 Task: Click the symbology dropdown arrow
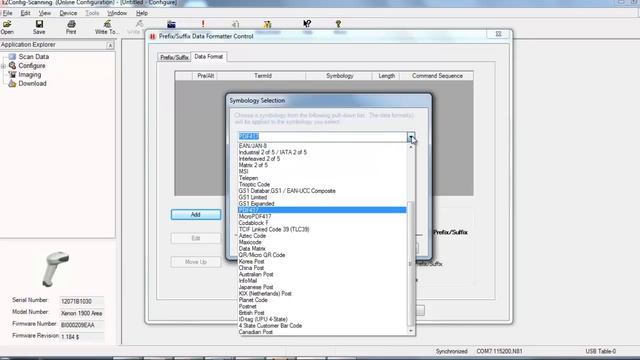(411, 136)
